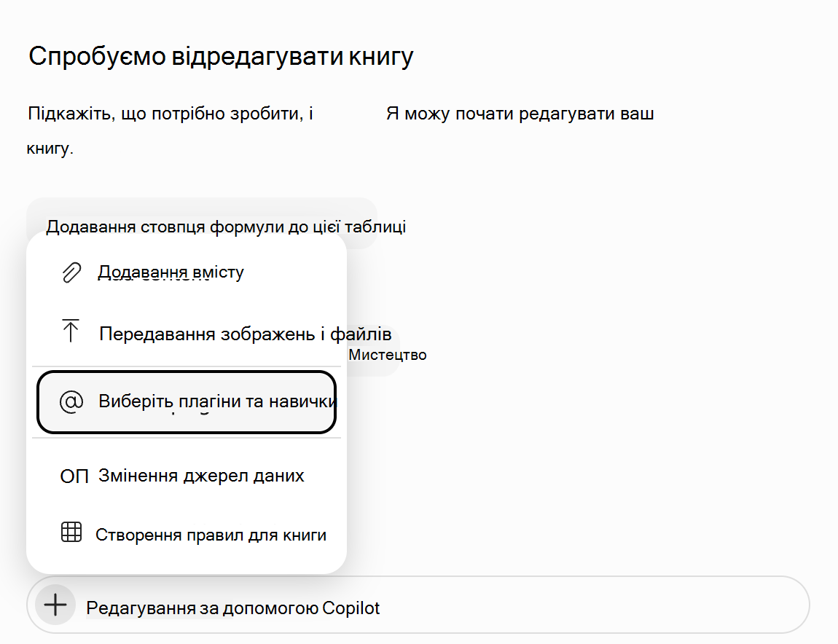Click the ОП icon for data sources
838x644 pixels.
[x=74, y=476]
